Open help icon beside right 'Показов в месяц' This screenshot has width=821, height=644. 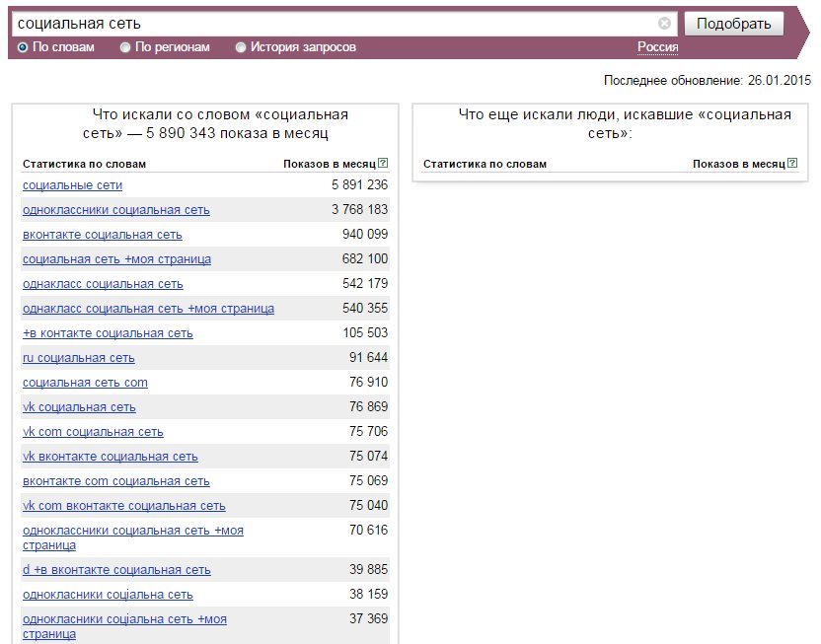point(792,164)
